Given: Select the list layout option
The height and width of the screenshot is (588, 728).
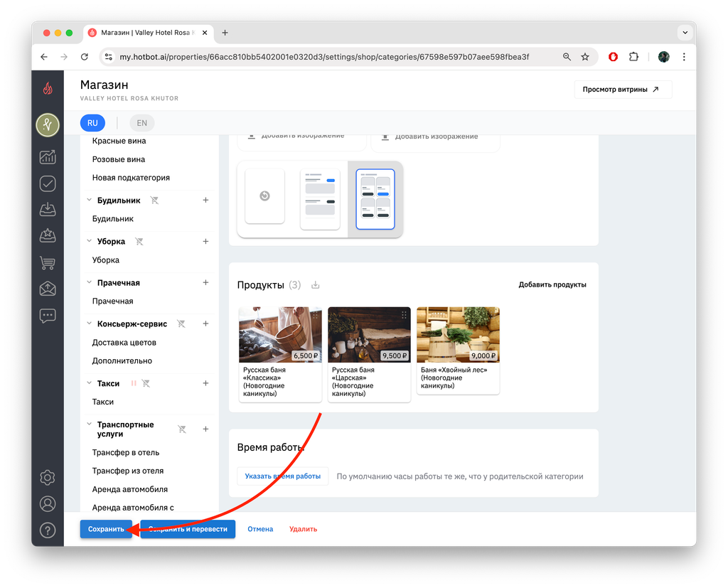Looking at the screenshot, I should (320, 199).
